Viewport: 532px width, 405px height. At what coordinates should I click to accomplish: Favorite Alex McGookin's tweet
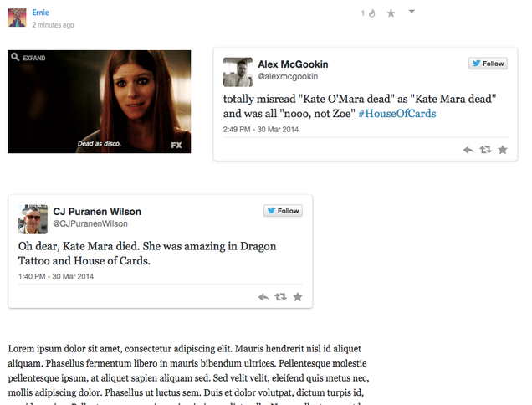click(503, 150)
